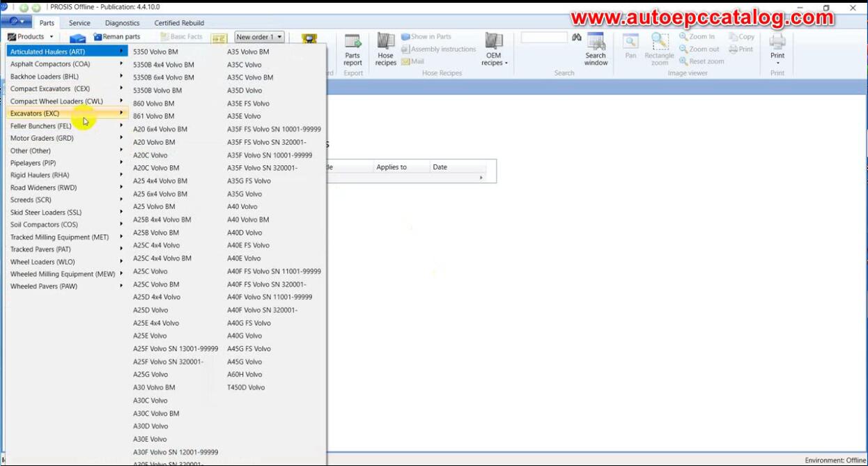Open Wheeled Pavers (PAW) entry

pyautogui.click(x=67, y=286)
